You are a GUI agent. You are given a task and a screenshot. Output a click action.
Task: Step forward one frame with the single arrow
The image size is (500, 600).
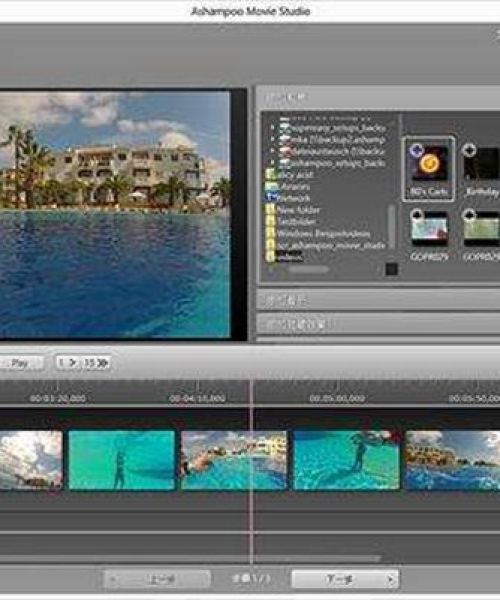pos(69,363)
